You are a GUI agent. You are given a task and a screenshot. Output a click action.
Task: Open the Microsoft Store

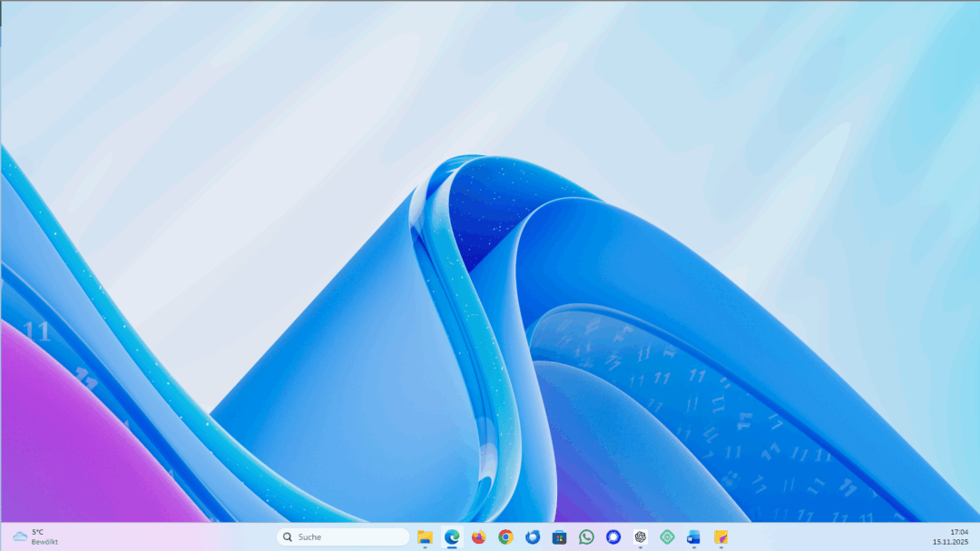tap(561, 536)
